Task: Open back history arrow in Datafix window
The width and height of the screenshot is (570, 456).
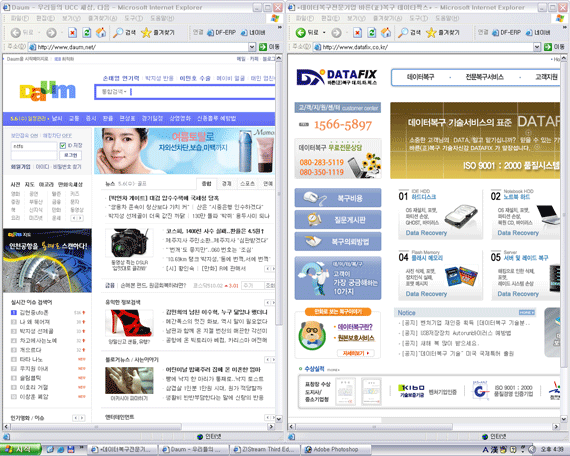Action: point(324,33)
